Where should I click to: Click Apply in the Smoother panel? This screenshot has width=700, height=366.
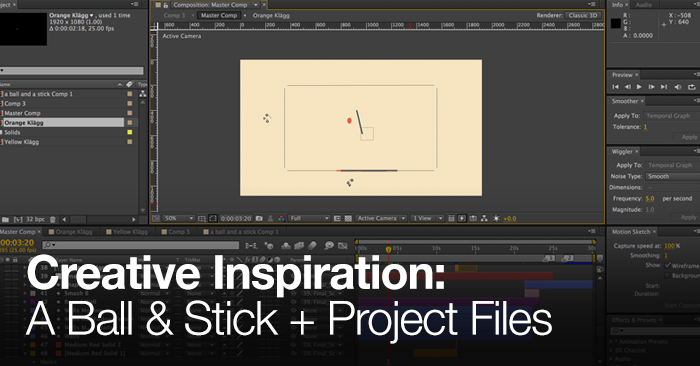coord(689,137)
